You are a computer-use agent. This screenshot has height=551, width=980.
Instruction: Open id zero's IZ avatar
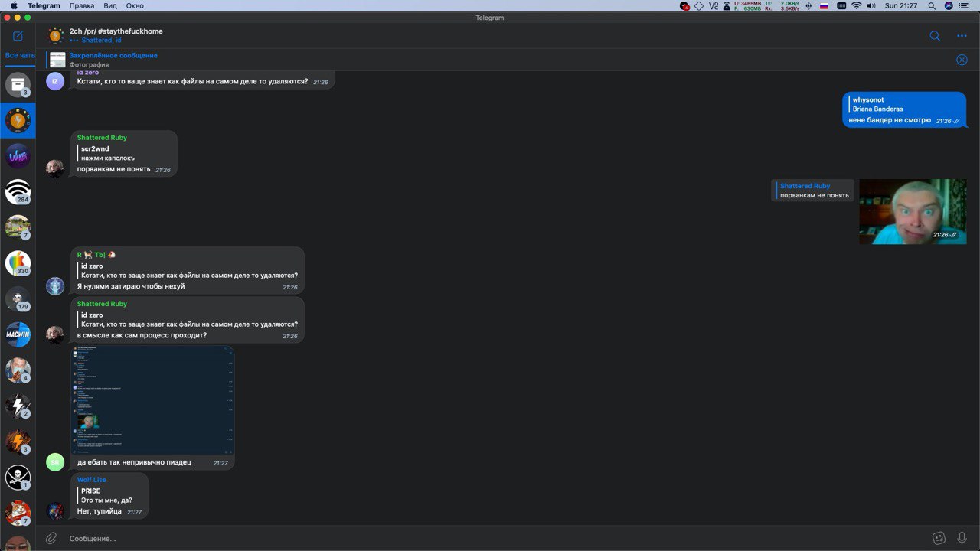tap(54, 81)
